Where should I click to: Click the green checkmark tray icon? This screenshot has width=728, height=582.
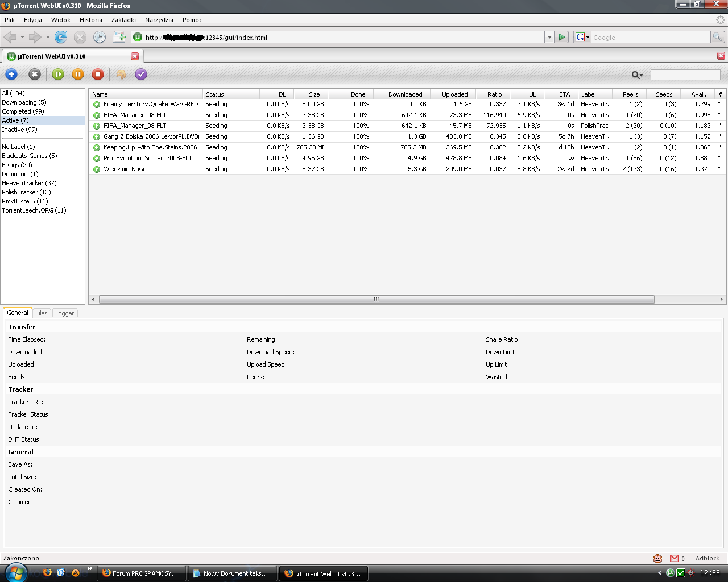[x=680, y=573]
